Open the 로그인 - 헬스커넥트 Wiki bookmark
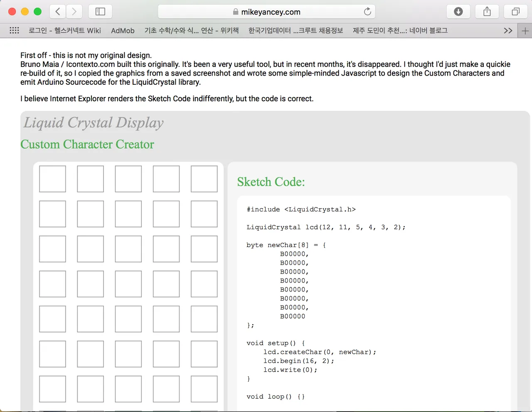The height and width of the screenshot is (412, 532). pyautogui.click(x=65, y=30)
